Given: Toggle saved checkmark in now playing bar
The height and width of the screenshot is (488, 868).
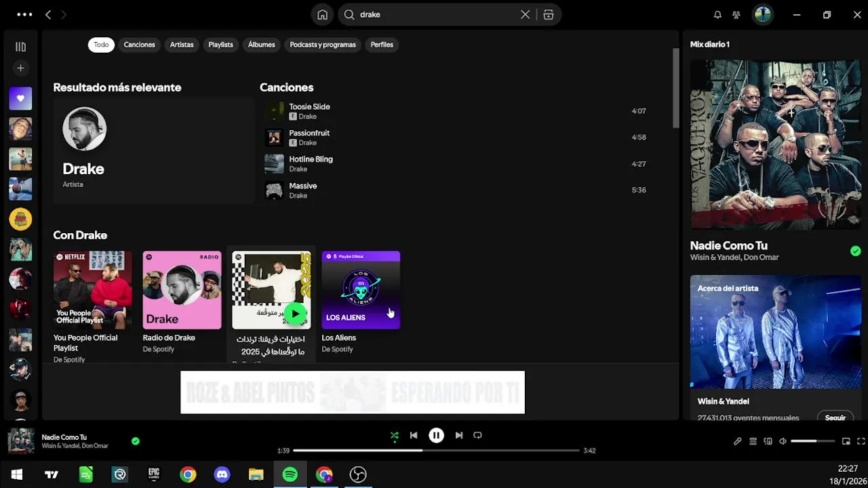Looking at the screenshot, I should click(x=136, y=441).
